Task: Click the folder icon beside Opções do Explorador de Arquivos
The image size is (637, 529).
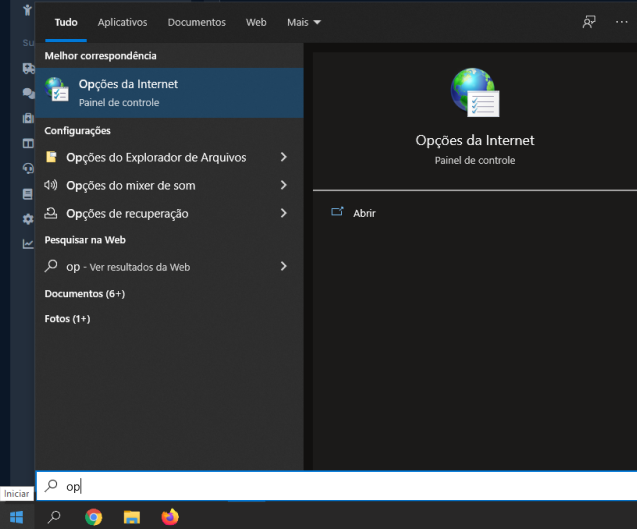Action: coord(51,157)
